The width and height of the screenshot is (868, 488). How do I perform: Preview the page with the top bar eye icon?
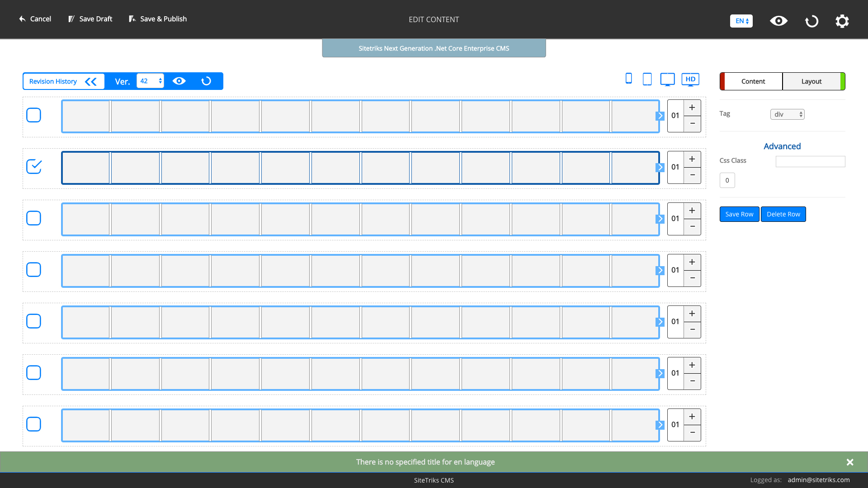[x=778, y=21]
